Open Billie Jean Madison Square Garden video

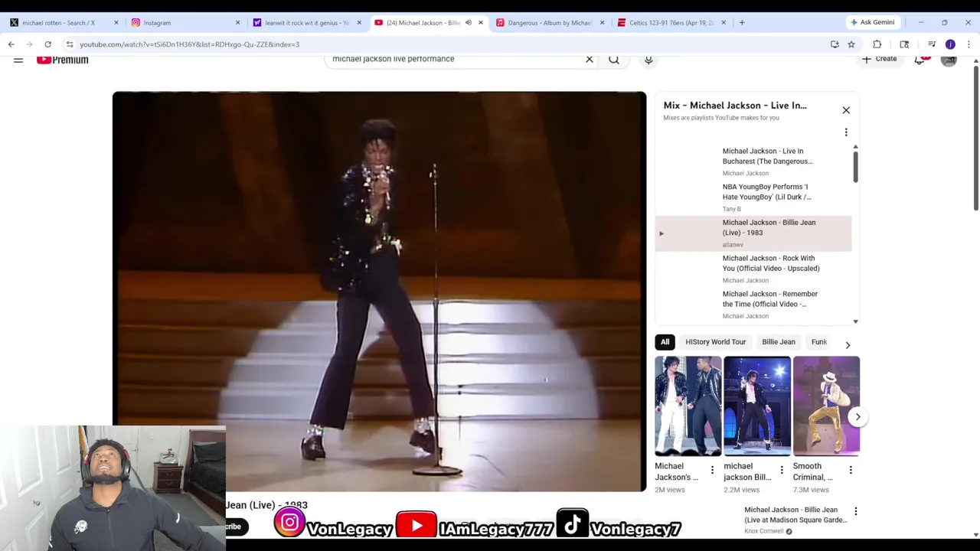tap(795, 515)
